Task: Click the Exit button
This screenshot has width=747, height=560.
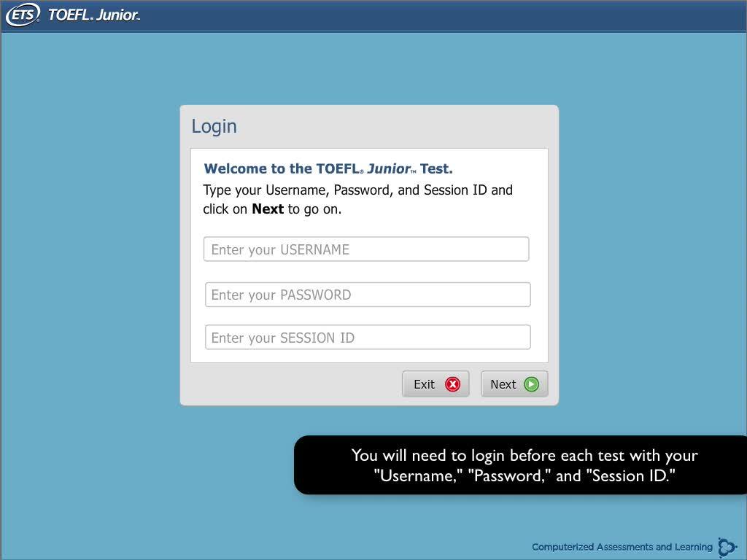Action: tap(436, 384)
